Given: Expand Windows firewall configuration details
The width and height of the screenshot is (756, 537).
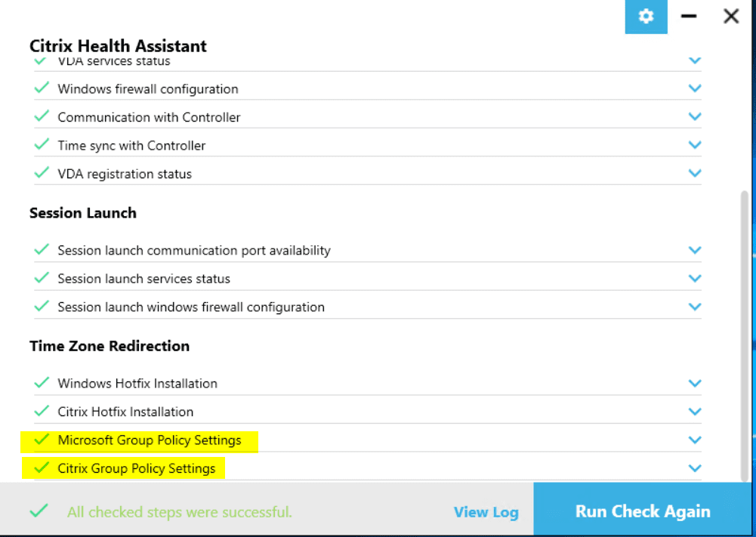Looking at the screenshot, I should point(695,88).
